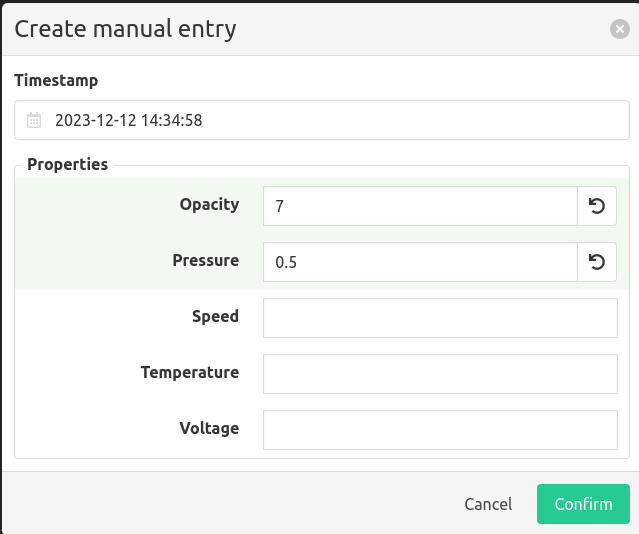Reset the Pressure value
This screenshot has width=639, height=534.
point(597,262)
